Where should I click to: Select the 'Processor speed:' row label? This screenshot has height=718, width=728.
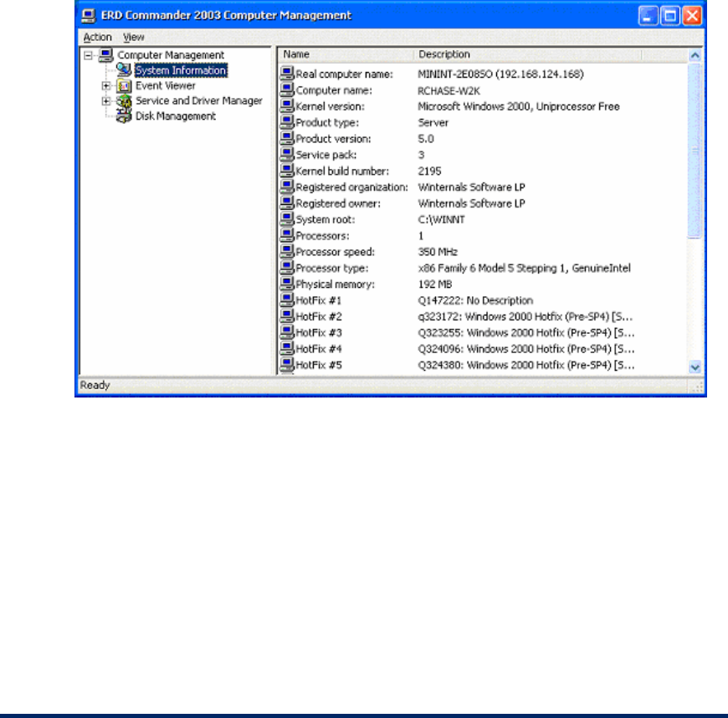coord(335,252)
